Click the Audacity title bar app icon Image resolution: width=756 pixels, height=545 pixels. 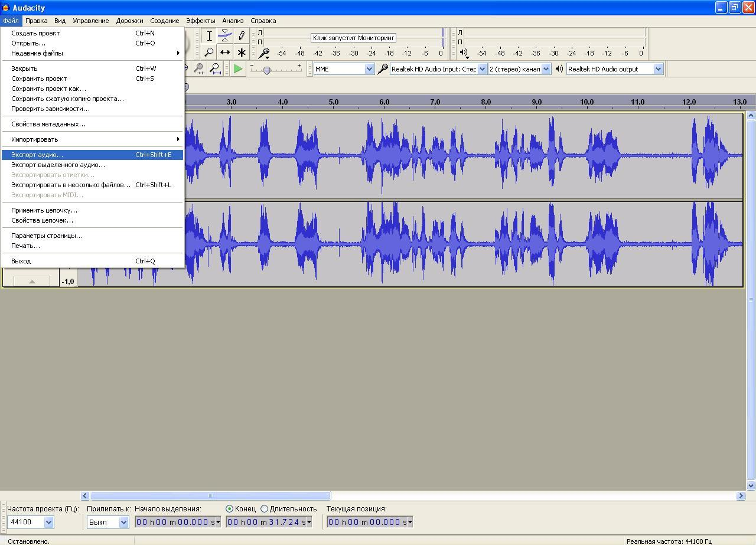(6, 8)
